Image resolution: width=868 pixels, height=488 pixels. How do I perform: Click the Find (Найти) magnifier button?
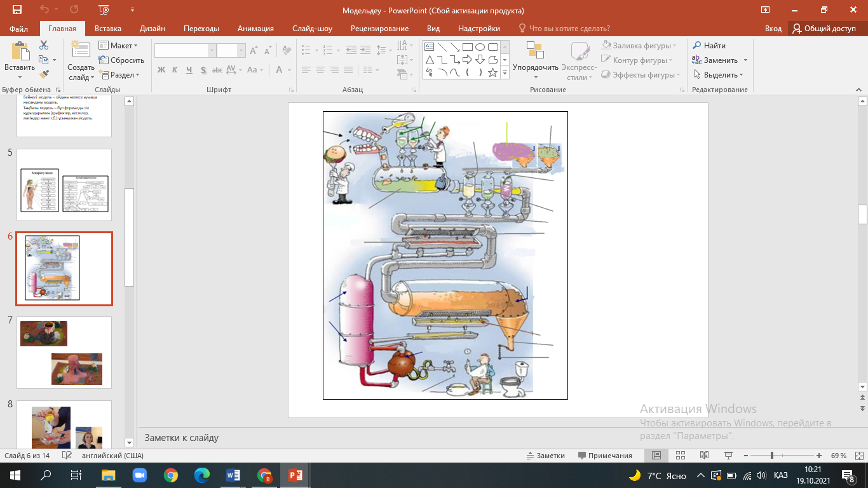tap(709, 46)
